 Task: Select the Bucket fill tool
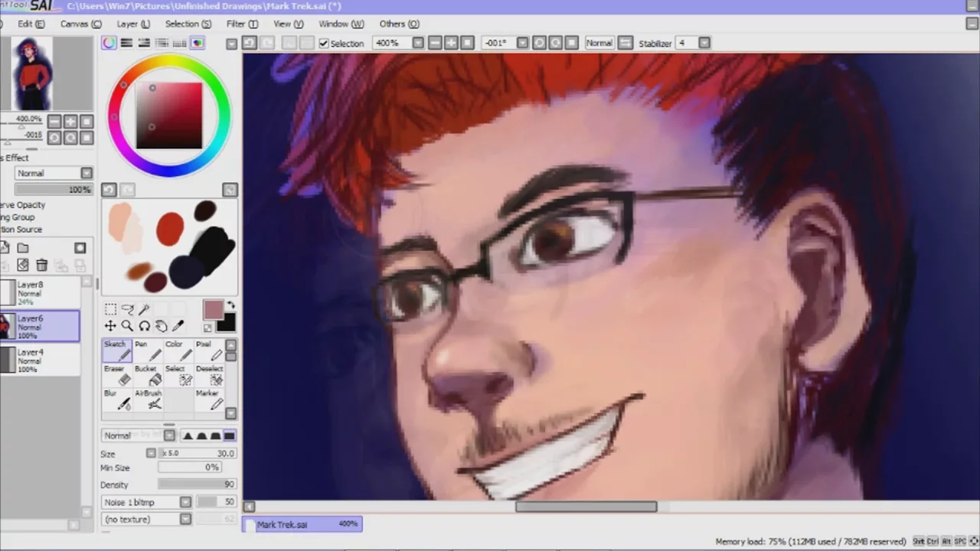point(147,375)
